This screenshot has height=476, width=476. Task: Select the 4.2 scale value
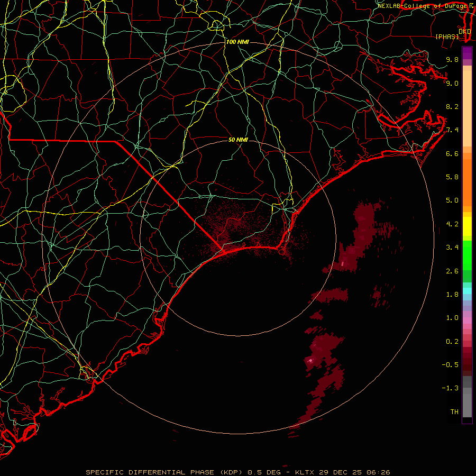452,224
